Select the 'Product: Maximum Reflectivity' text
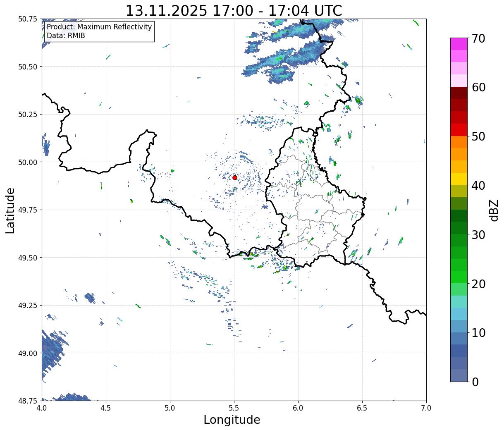The width and height of the screenshot is (504, 430). tap(99, 27)
